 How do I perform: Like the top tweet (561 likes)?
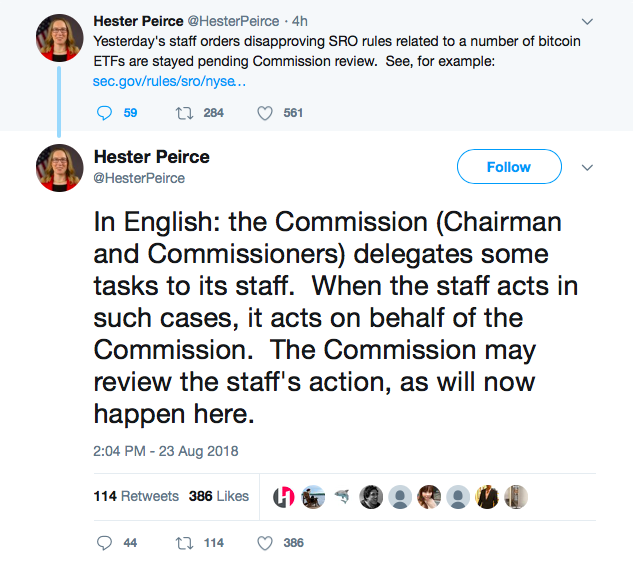point(265,113)
